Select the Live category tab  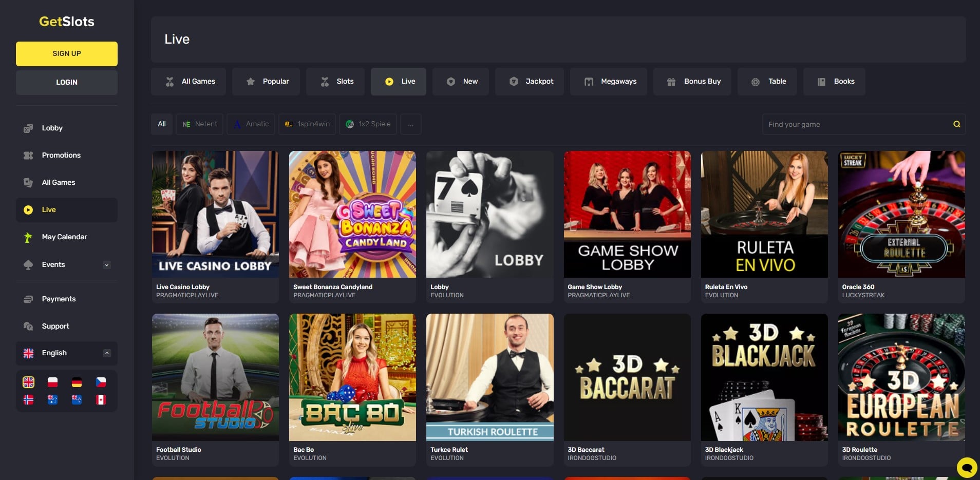pos(399,82)
